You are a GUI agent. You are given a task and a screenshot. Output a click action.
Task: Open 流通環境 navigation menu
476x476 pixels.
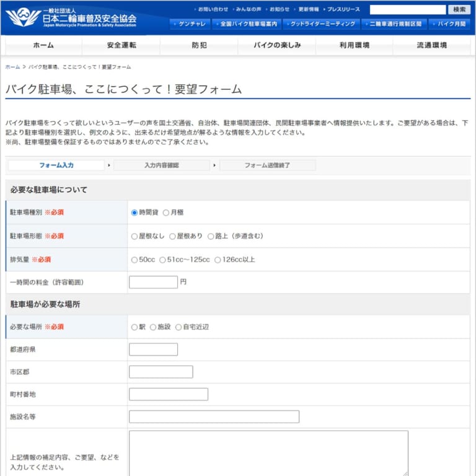pyautogui.click(x=431, y=45)
